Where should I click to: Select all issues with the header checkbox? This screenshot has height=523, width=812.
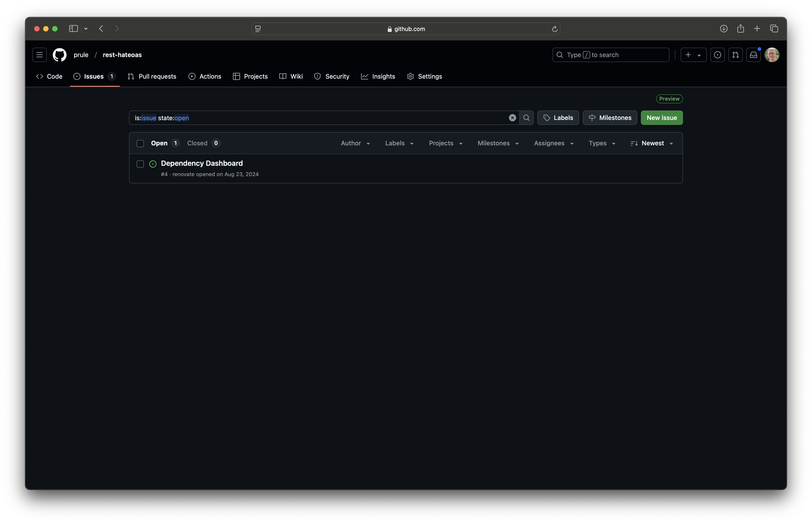[140, 143]
